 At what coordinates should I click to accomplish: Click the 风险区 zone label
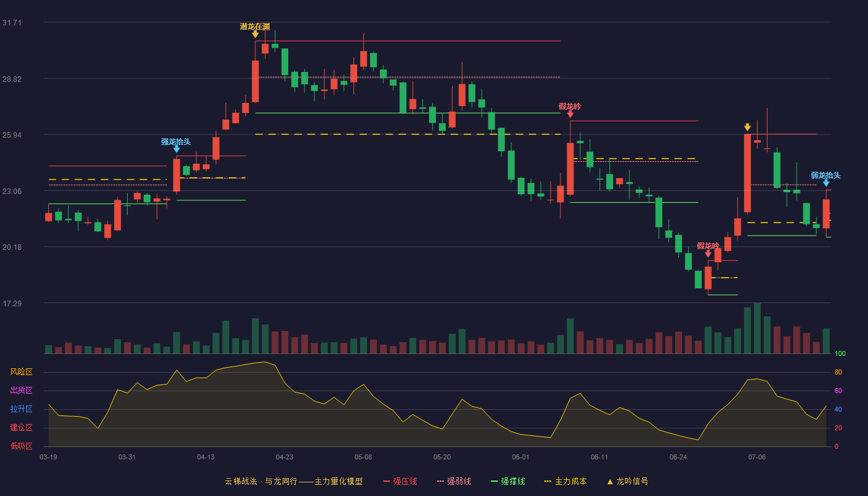click(x=21, y=372)
